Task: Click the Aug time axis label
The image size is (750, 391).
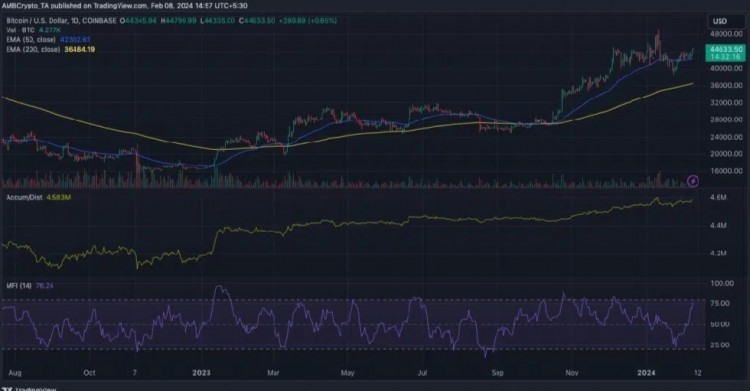Action: coord(15,373)
